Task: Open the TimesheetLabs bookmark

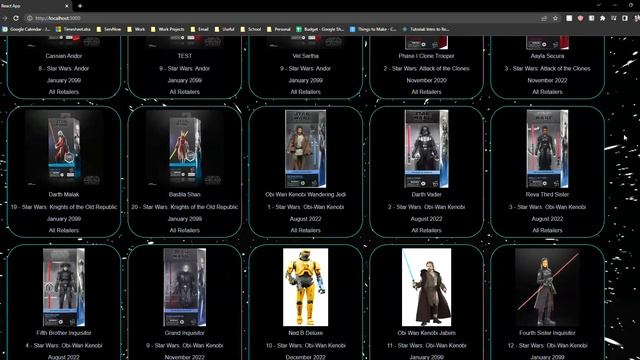Action: click(73, 29)
